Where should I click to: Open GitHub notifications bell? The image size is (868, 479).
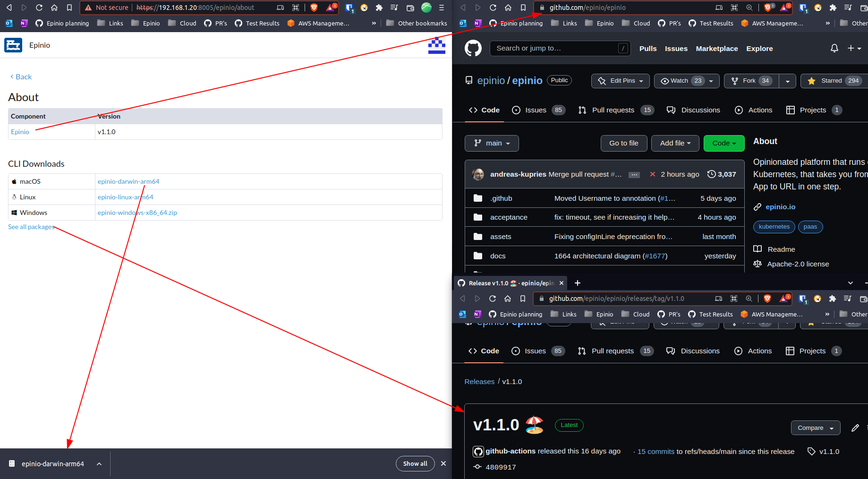coord(834,48)
